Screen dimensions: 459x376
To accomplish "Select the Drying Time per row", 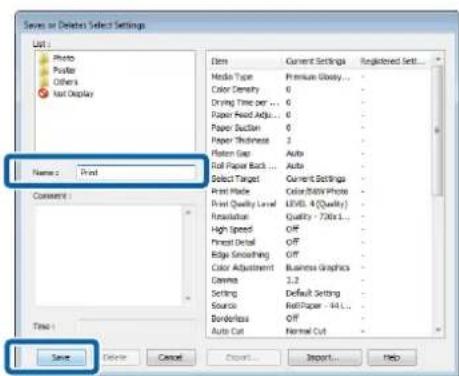I will click(x=320, y=102).
